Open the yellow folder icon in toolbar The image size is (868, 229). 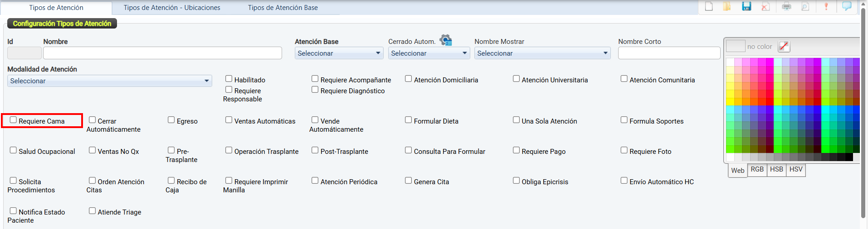[727, 6]
